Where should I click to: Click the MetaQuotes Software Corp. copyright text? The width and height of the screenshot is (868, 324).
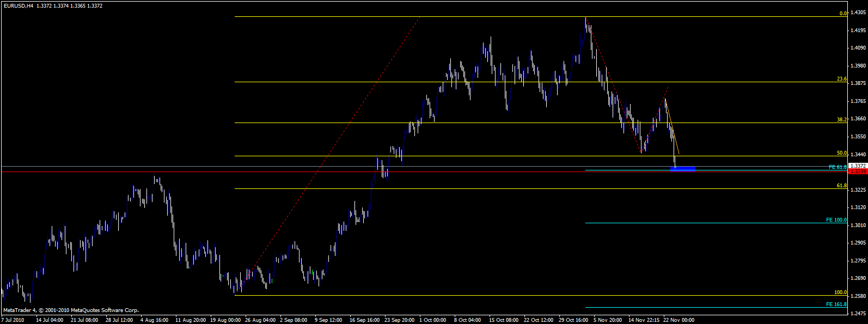(x=105, y=310)
